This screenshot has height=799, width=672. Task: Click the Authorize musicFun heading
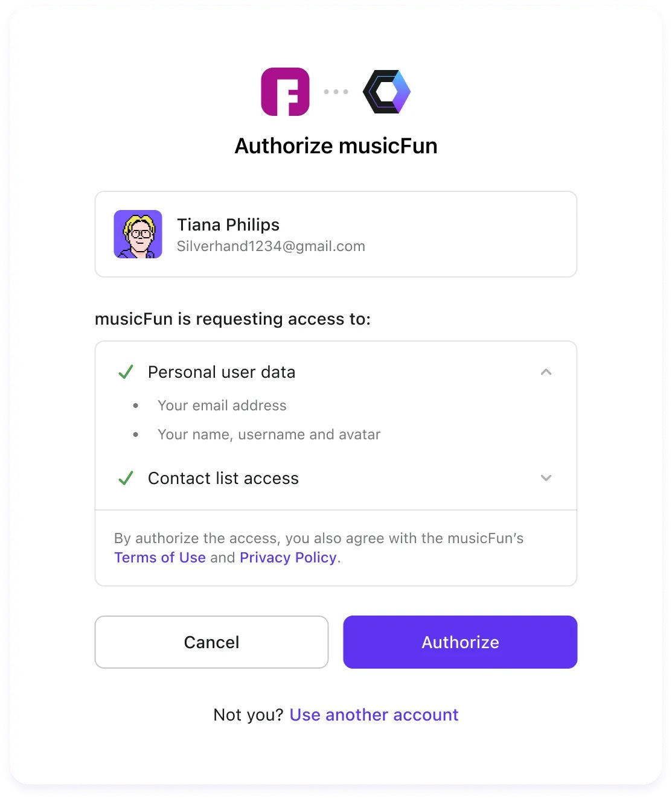click(336, 146)
